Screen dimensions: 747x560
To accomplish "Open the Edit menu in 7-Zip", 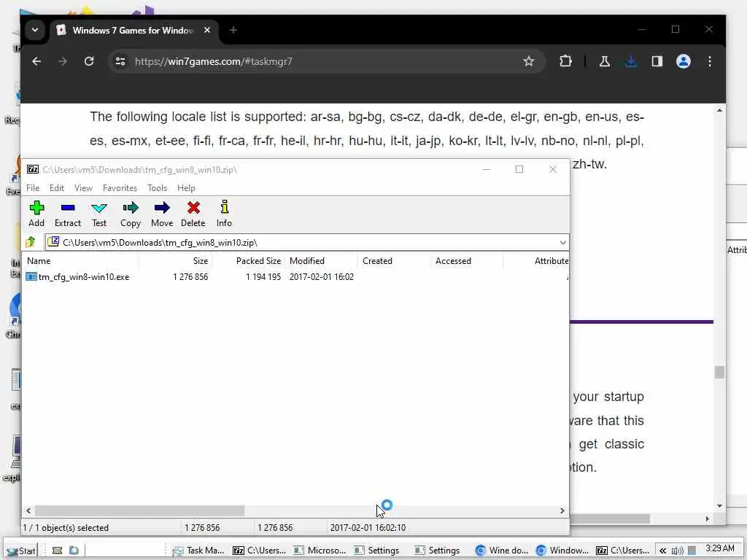I will [x=57, y=188].
